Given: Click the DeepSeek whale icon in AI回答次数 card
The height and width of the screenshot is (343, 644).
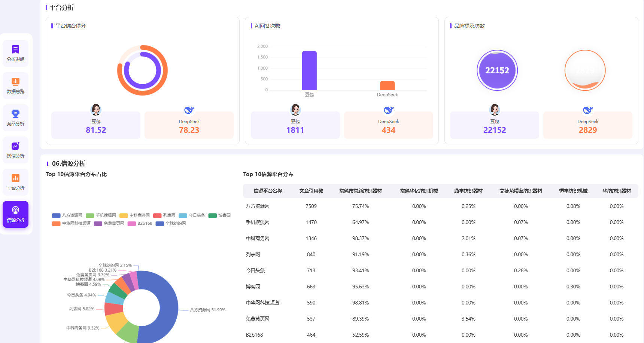Looking at the screenshot, I should point(389,110).
